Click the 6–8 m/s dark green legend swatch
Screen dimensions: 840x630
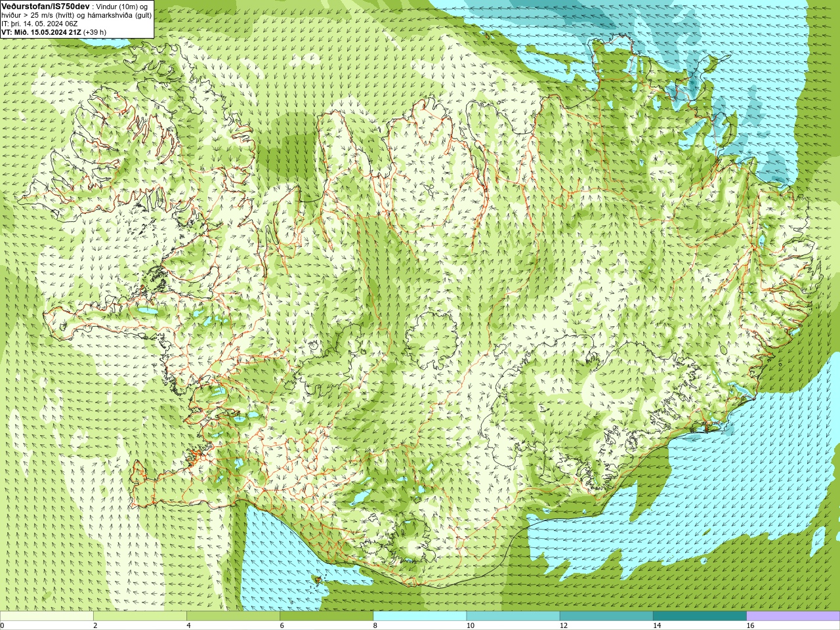326,616
